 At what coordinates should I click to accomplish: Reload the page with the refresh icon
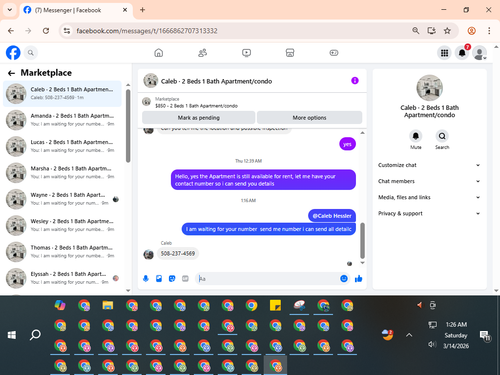(x=46, y=31)
